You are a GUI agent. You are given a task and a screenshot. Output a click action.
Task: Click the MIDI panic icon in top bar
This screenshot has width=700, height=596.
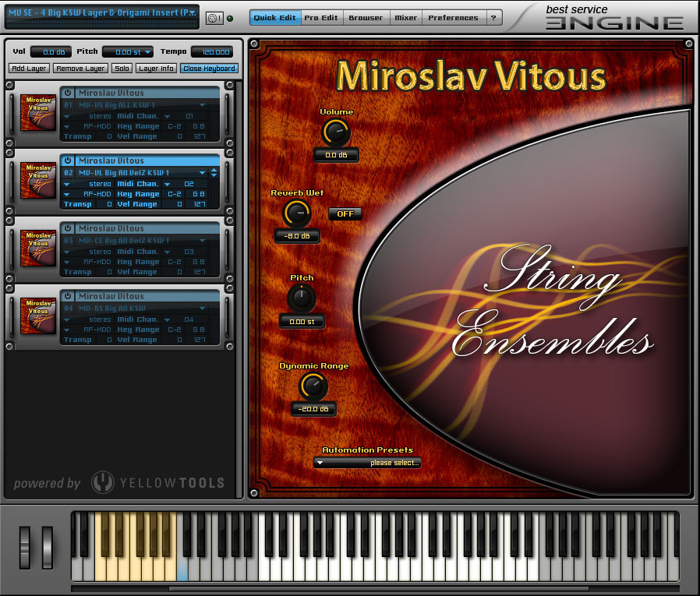[214, 18]
